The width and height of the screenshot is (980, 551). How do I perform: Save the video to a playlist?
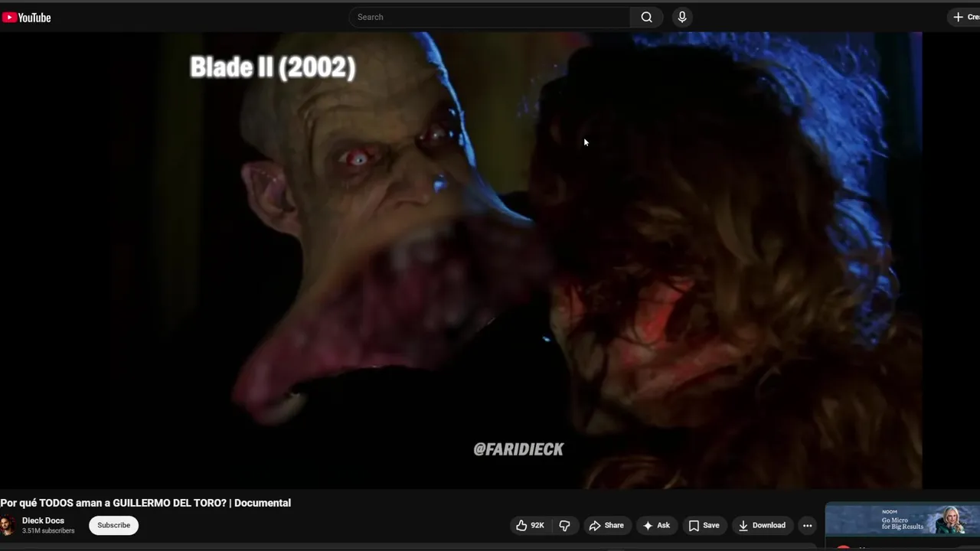(704, 525)
